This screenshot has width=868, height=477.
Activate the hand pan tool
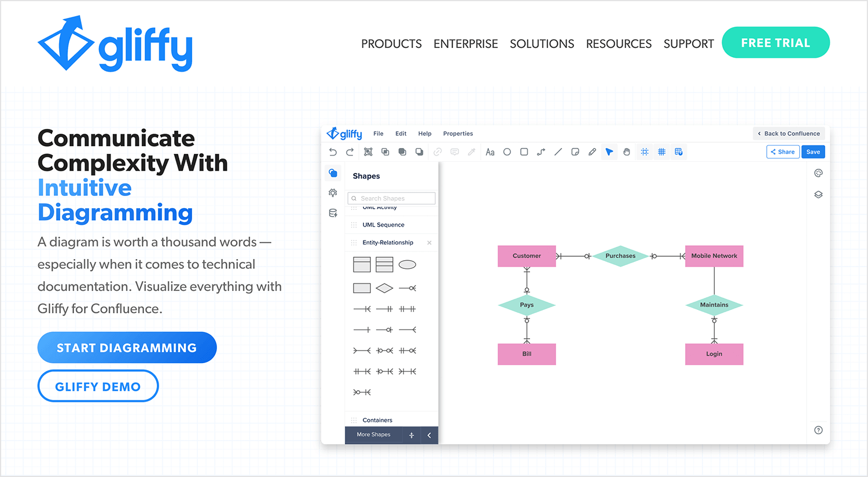627,152
